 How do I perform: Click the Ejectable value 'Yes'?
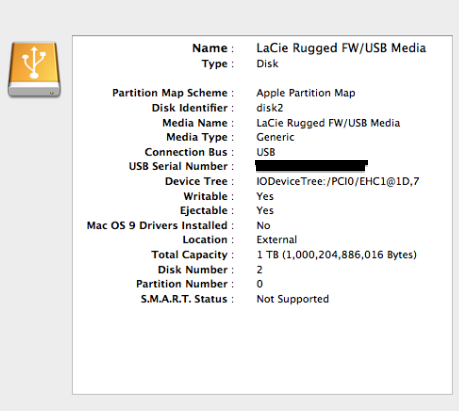coord(265,211)
